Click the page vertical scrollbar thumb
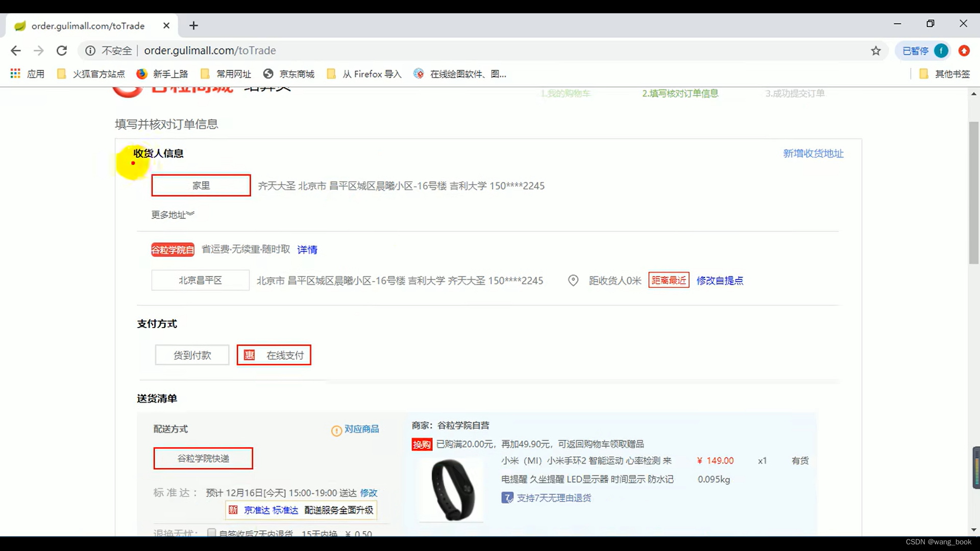This screenshot has width=980, height=551. click(x=974, y=193)
